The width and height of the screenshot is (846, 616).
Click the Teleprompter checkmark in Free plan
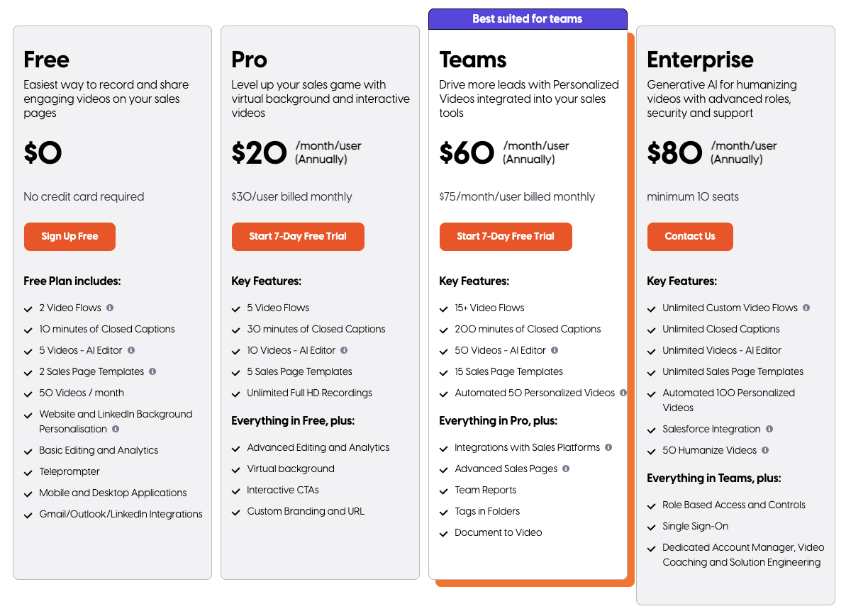(28, 473)
